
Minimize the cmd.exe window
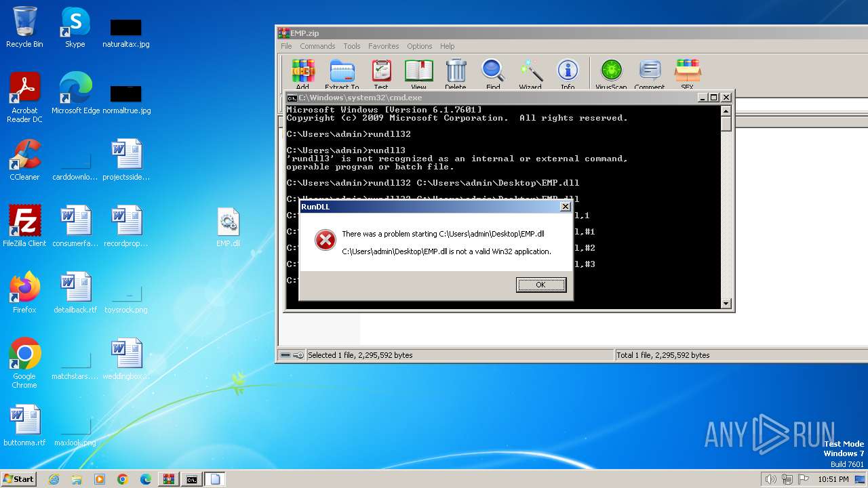click(x=703, y=98)
